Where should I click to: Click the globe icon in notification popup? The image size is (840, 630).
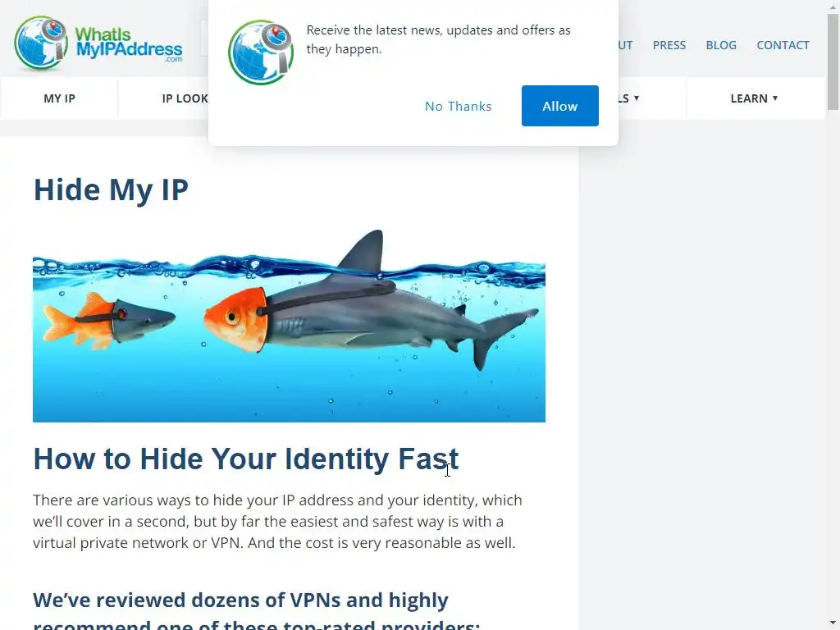[x=261, y=52]
